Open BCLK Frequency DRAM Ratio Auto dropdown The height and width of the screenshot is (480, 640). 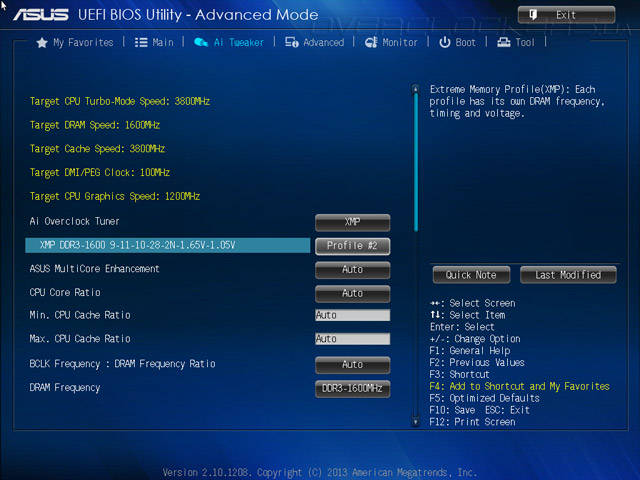[352, 364]
